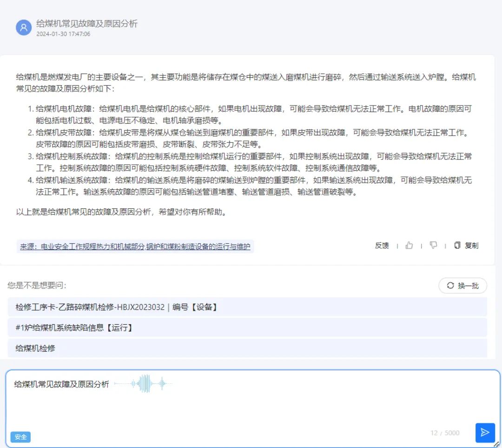Open the 来源 source document link

tap(135, 247)
